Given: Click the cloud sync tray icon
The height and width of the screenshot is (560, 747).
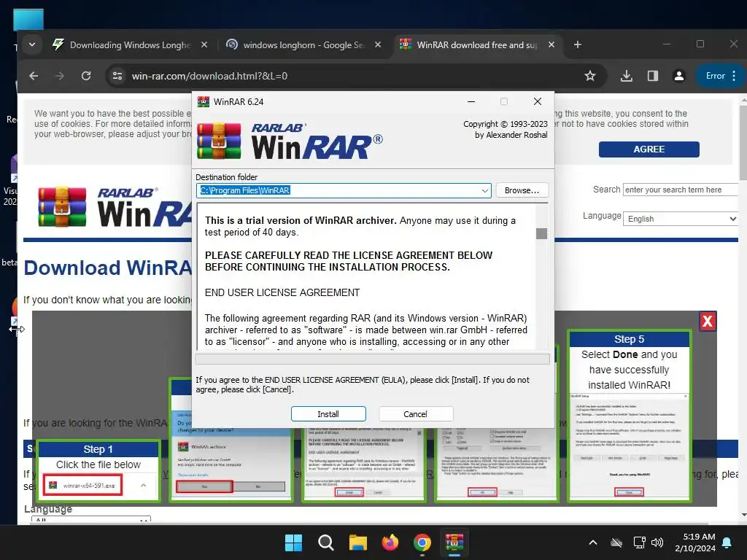Looking at the screenshot, I should (616, 542).
